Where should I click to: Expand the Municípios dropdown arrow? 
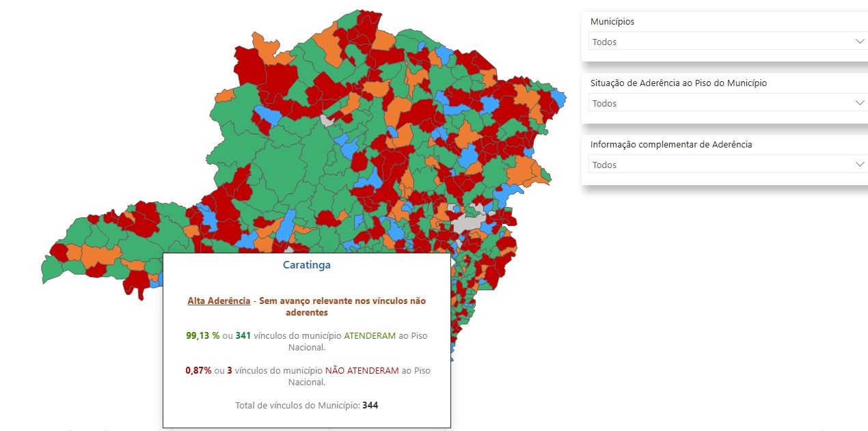(859, 42)
